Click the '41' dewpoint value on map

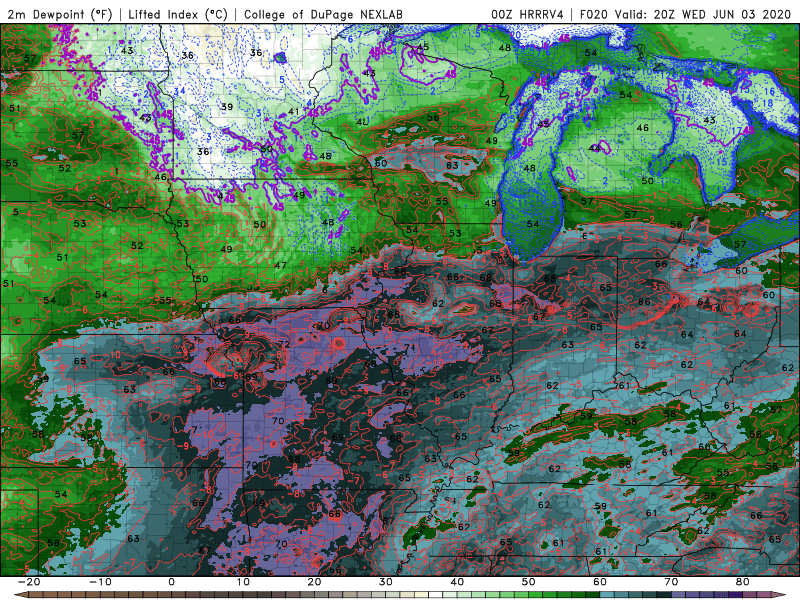(x=293, y=111)
